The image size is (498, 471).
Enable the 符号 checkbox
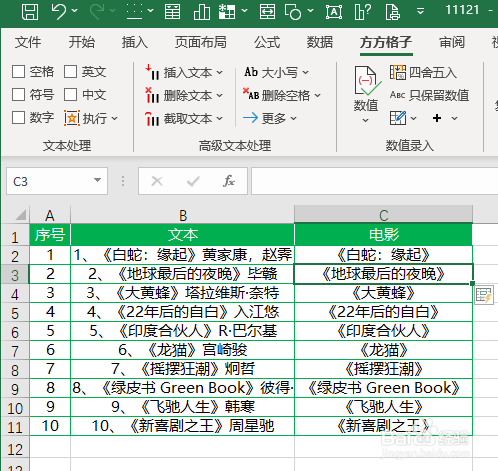pos(18,95)
